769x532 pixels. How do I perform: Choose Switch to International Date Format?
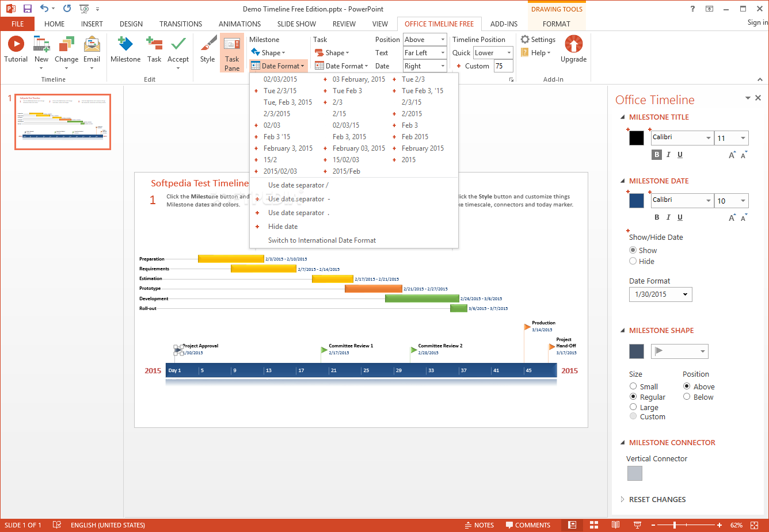tap(322, 240)
